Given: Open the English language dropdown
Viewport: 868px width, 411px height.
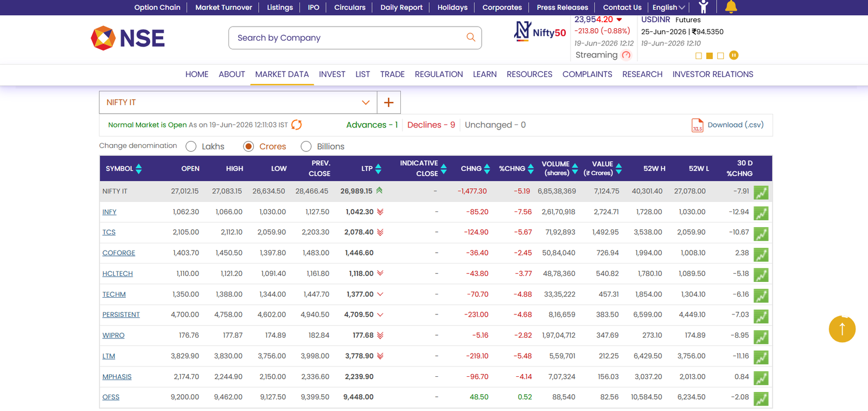Looking at the screenshot, I should [x=668, y=7].
